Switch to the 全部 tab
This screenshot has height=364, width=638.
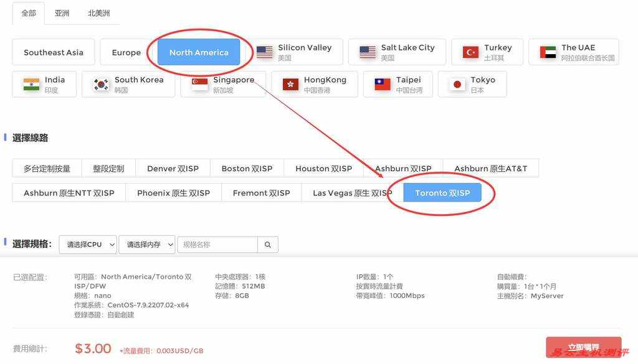coord(29,14)
